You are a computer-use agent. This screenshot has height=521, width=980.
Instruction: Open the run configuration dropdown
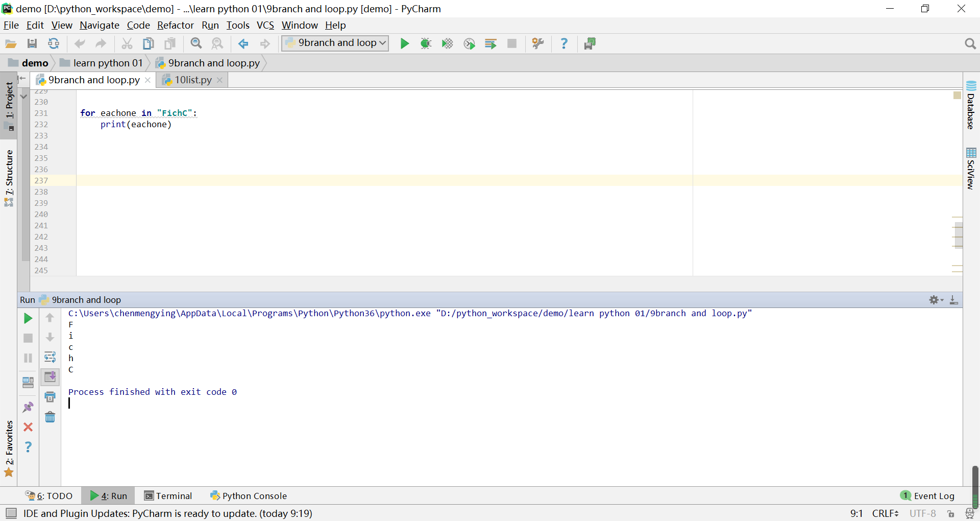click(x=335, y=43)
